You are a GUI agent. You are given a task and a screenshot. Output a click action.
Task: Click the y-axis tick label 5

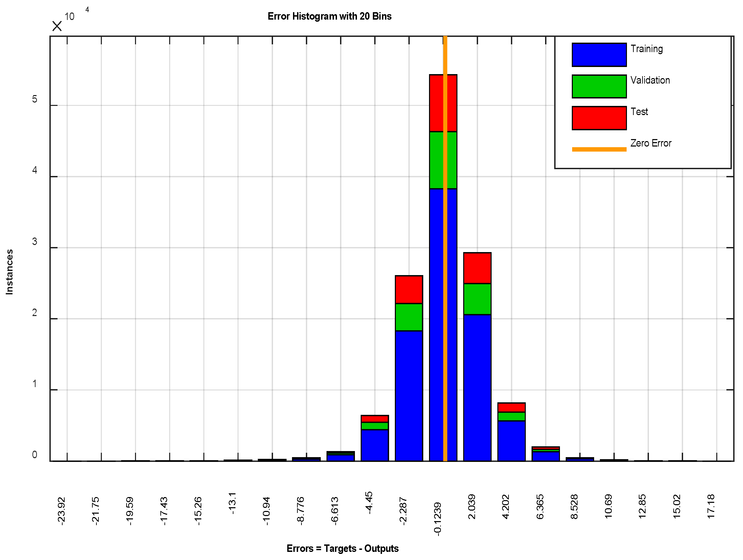35,99
